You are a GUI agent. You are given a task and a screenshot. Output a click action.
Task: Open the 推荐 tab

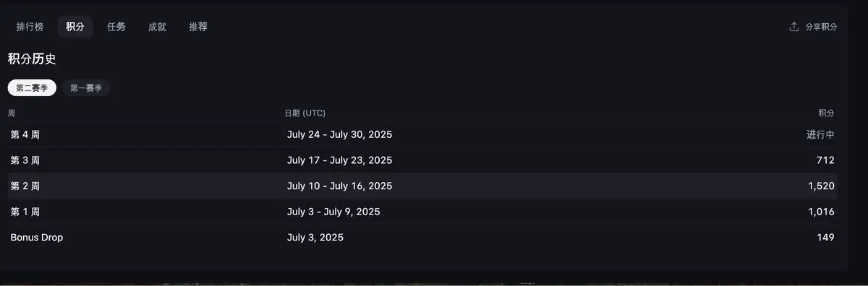(x=198, y=27)
